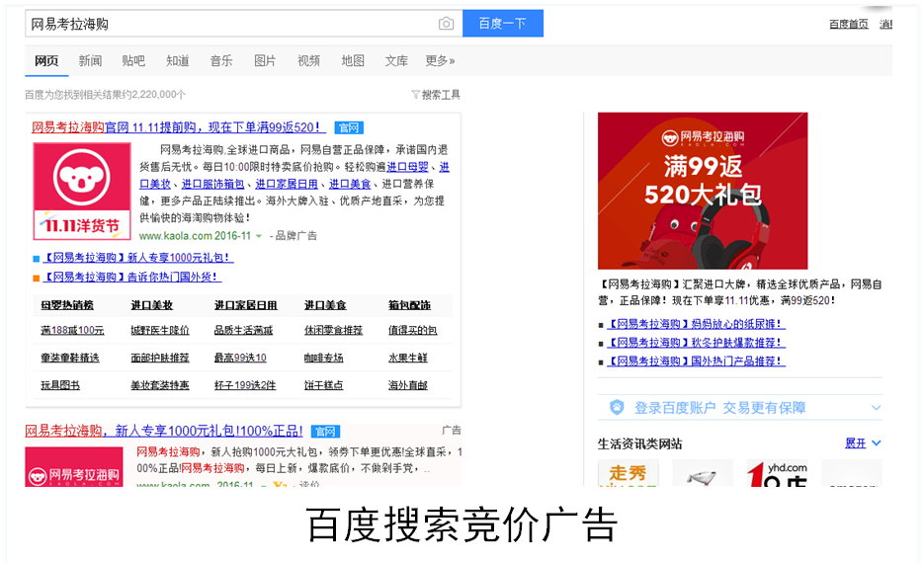Viewport: 924px width, 563px height.
Task: Open the 贴吧 tab
Action: point(133,60)
